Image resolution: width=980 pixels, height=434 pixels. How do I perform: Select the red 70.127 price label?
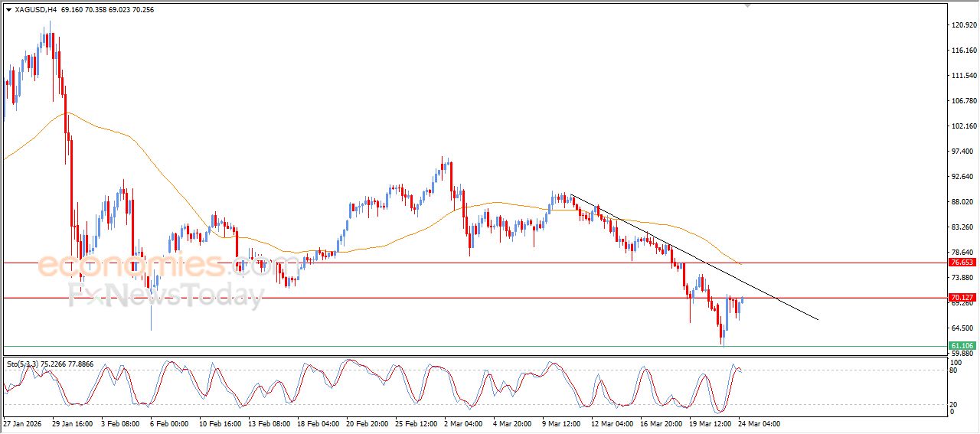tap(962, 298)
